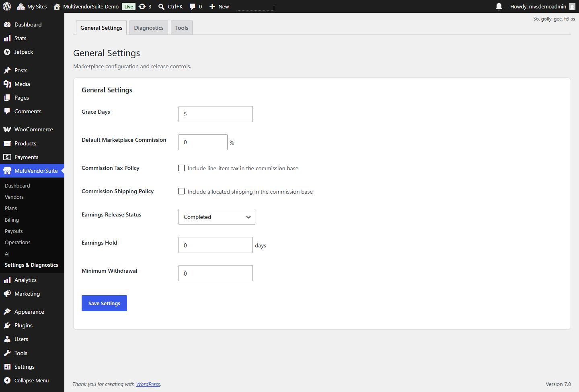Click the home icon for MultiVendorSuite Demo

(x=57, y=6)
